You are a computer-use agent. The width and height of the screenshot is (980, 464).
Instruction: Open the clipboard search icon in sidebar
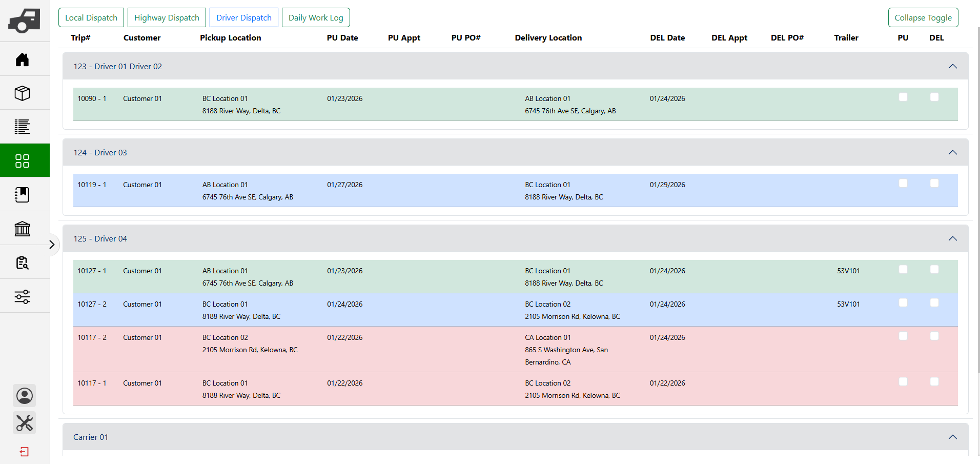pos(23,263)
